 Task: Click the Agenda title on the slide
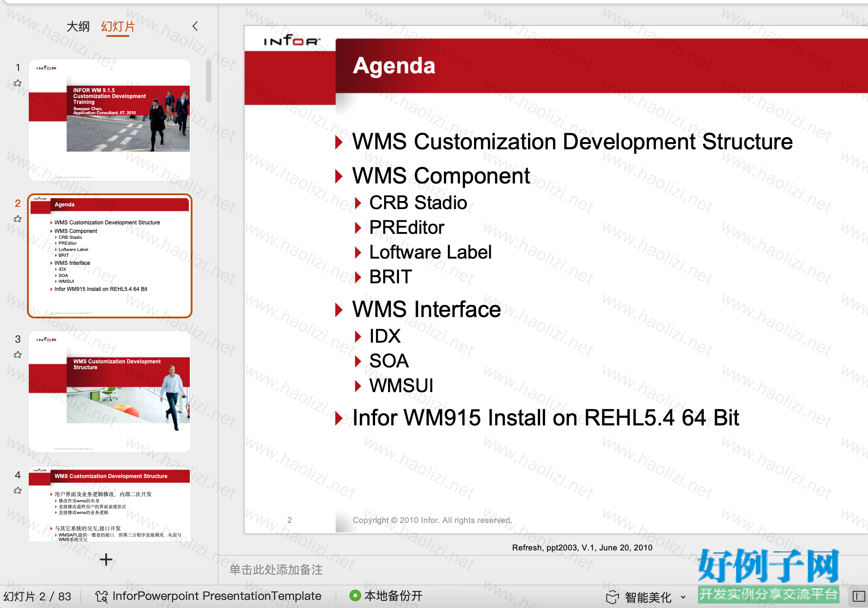pos(394,66)
